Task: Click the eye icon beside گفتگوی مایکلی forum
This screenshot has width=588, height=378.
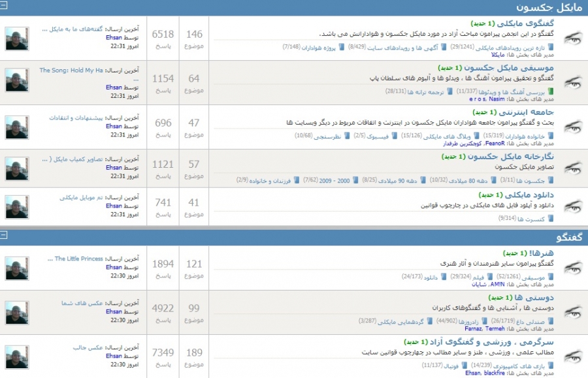Action: (x=572, y=38)
